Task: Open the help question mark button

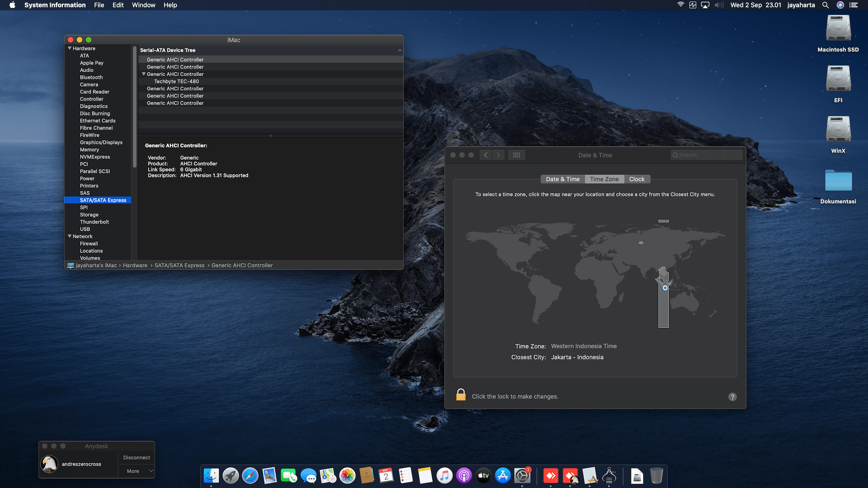Action: pyautogui.click(x=732, y=397)
